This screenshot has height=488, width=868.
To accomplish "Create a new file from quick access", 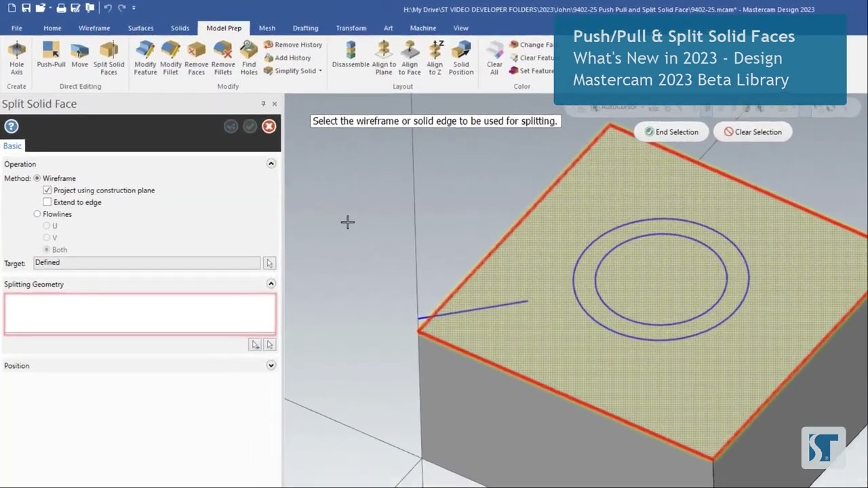I will pos(12,8).
